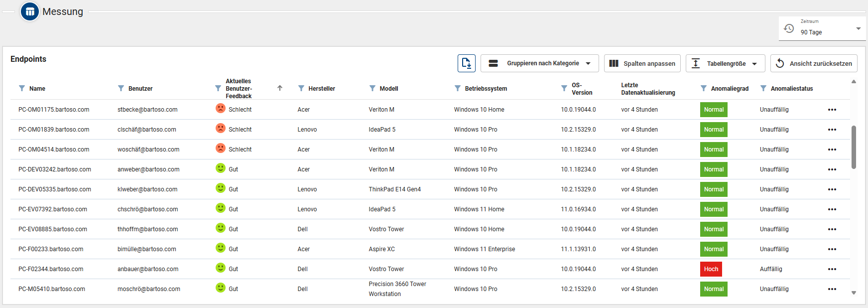Open the filter for the Name column

22,88
